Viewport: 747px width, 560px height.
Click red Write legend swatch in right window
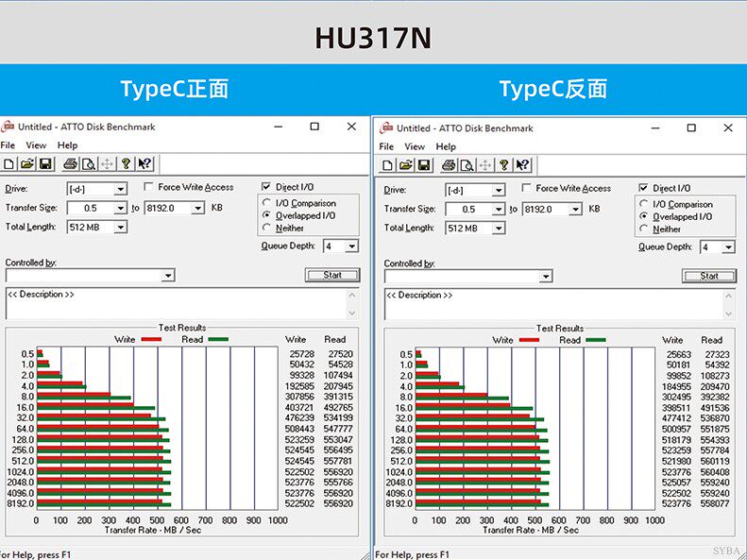point(529,341)
